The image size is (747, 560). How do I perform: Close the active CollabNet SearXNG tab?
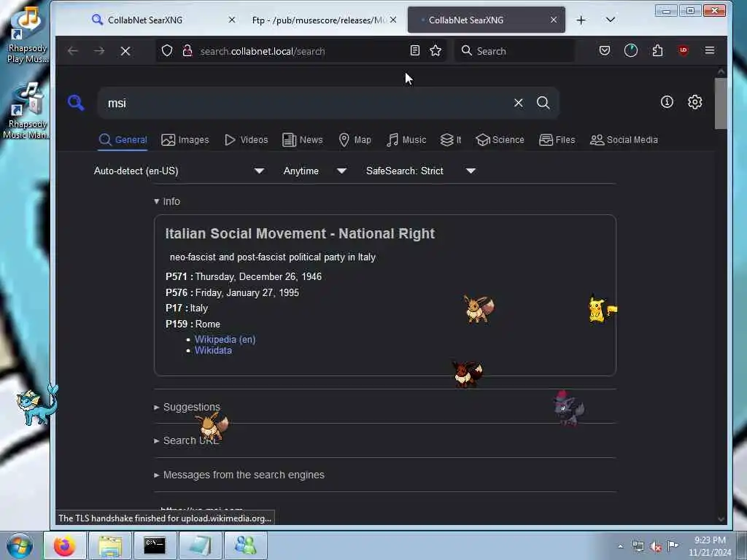[554, 20]
